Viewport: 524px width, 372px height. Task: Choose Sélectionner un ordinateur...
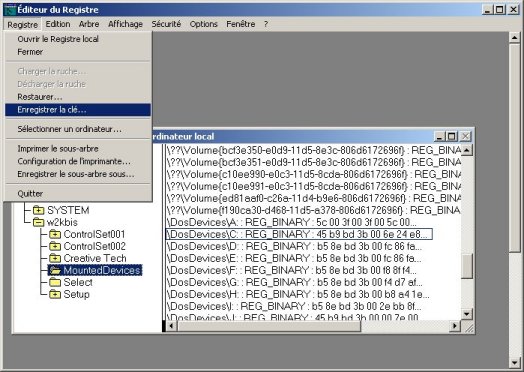(78, 129)
